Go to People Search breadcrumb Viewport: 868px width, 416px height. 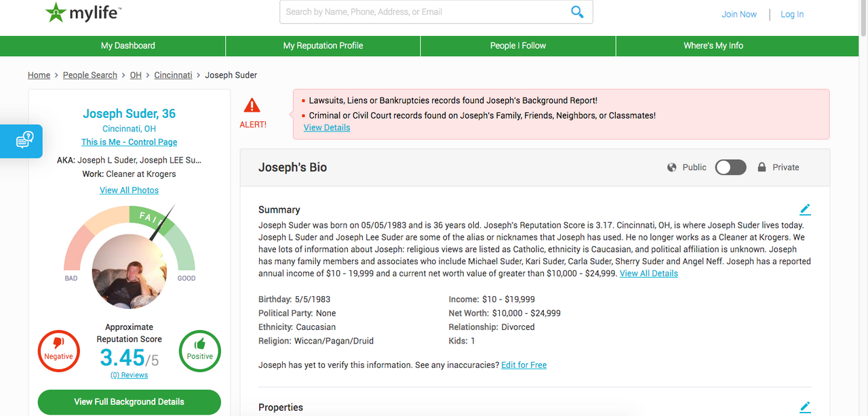tap(90, 75)
